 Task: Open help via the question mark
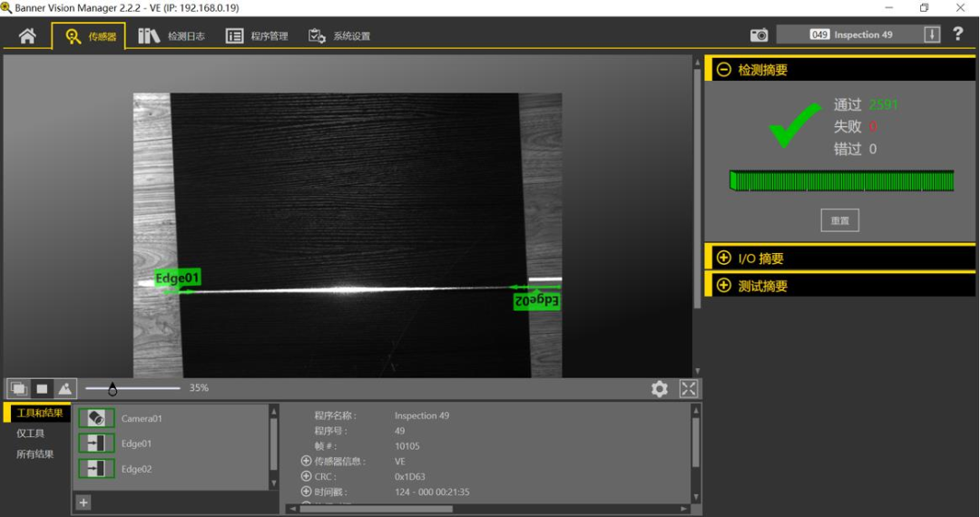[958, 34]
